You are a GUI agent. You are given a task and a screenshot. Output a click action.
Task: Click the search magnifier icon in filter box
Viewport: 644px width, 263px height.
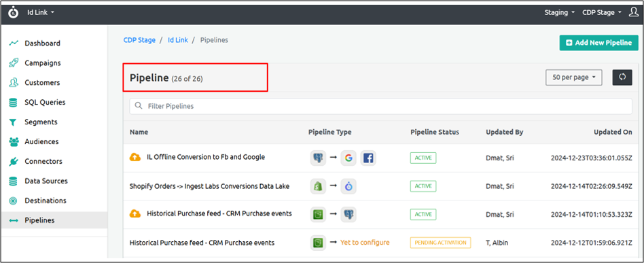tap(139, 105)
